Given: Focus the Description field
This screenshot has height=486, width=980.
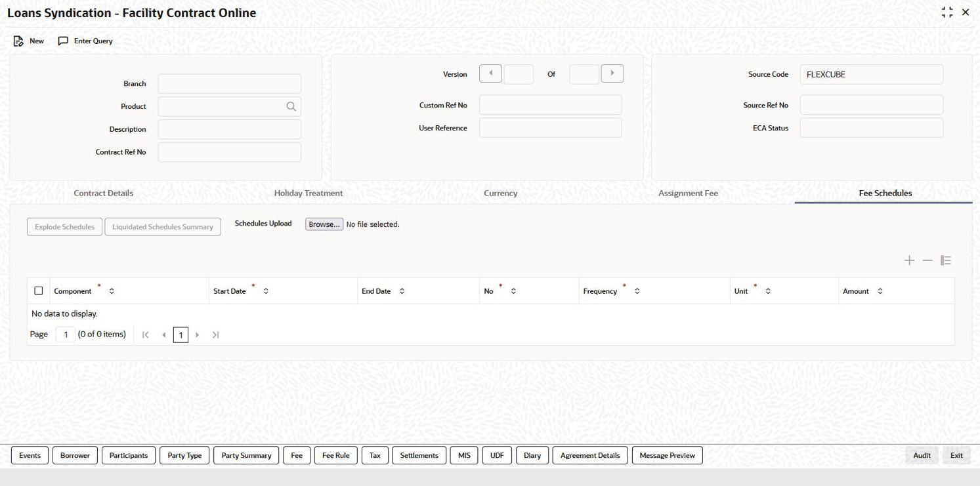Looking at the screenshot, I should pos(230,129).
